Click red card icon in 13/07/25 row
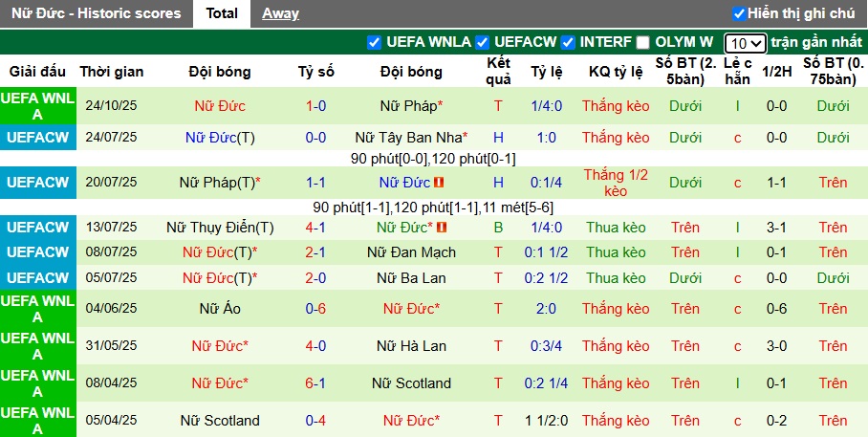 click(442, 228)
